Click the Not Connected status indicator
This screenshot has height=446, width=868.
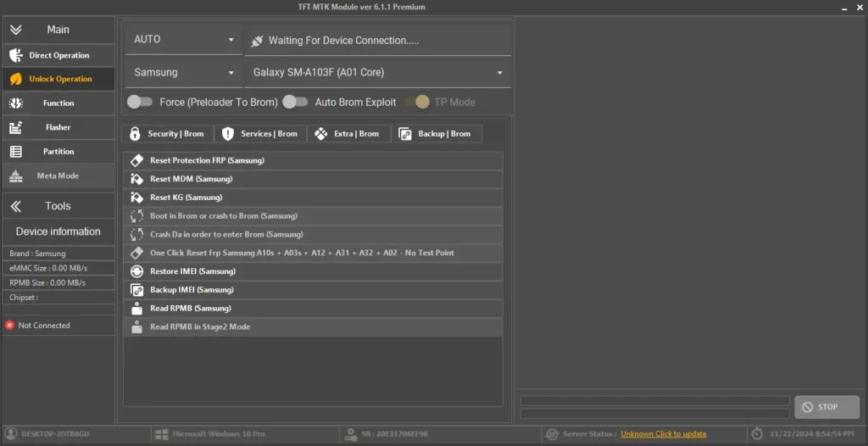click(37, 326)
